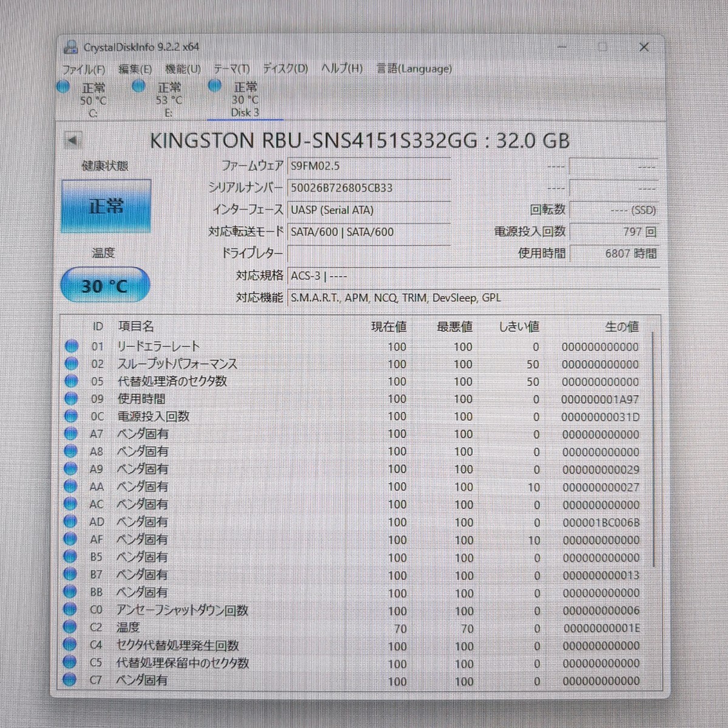The height and width of the screenshot is (728, 728).
Task: Open the ディスク(D) menu
Action: point(285,69)
